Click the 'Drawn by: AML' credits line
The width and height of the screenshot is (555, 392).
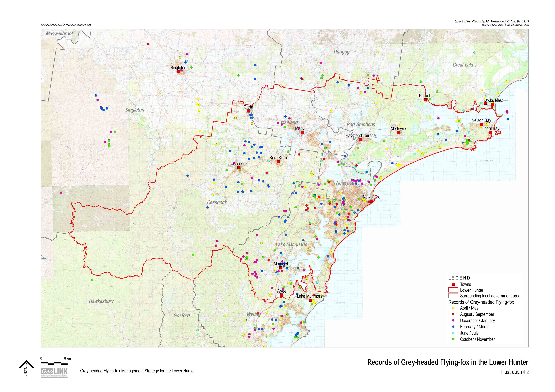492,21
